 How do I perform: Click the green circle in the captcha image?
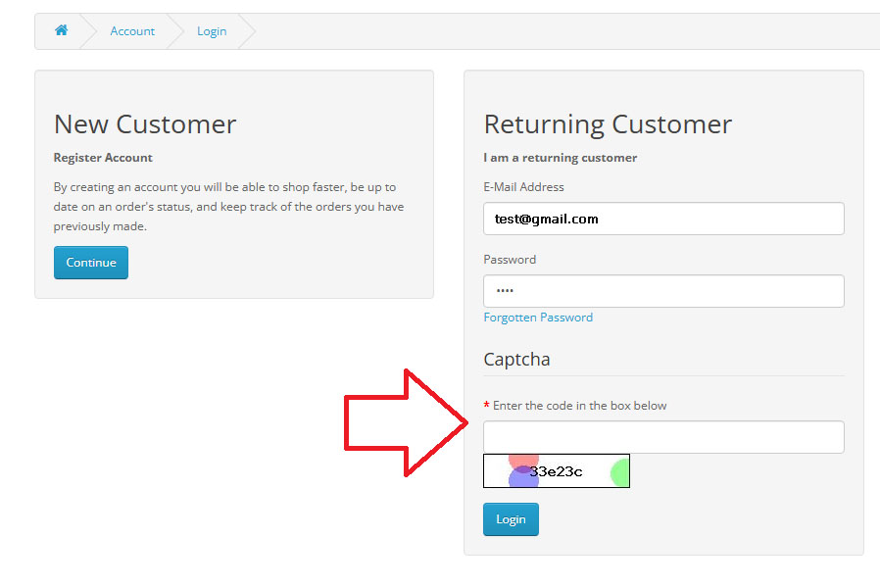point(619,472)
